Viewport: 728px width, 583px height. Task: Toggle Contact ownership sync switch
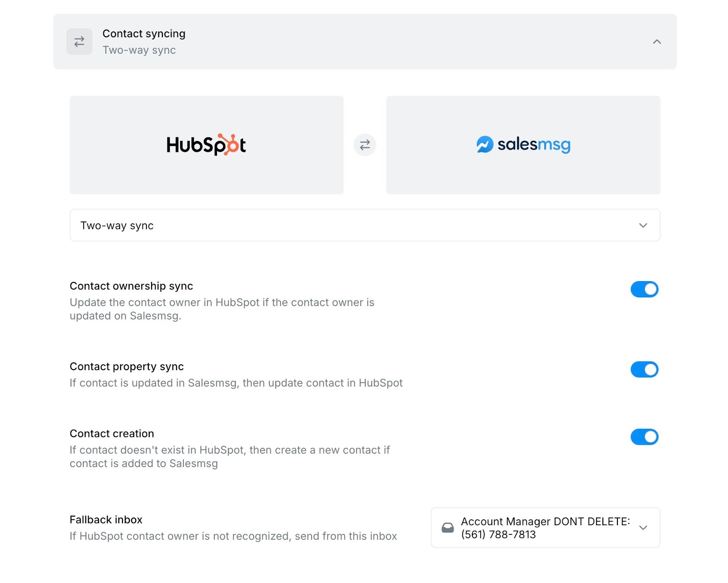[644, 289]
